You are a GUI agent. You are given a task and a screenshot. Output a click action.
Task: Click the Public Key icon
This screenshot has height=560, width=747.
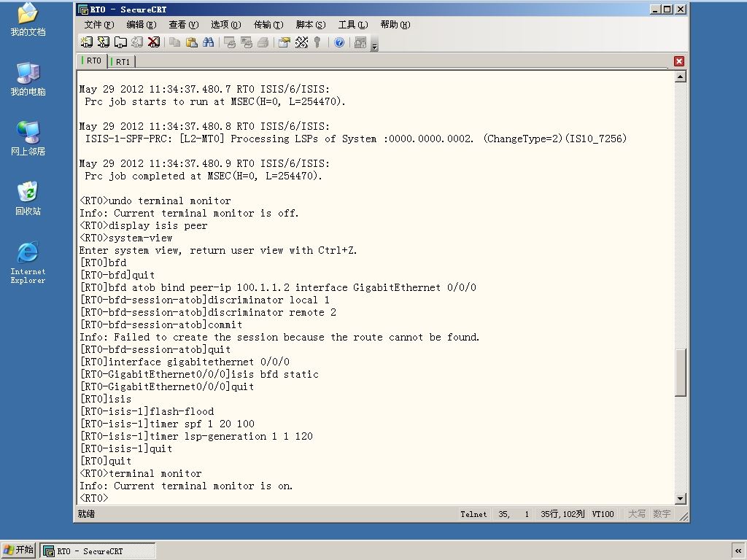coord(317,42)
